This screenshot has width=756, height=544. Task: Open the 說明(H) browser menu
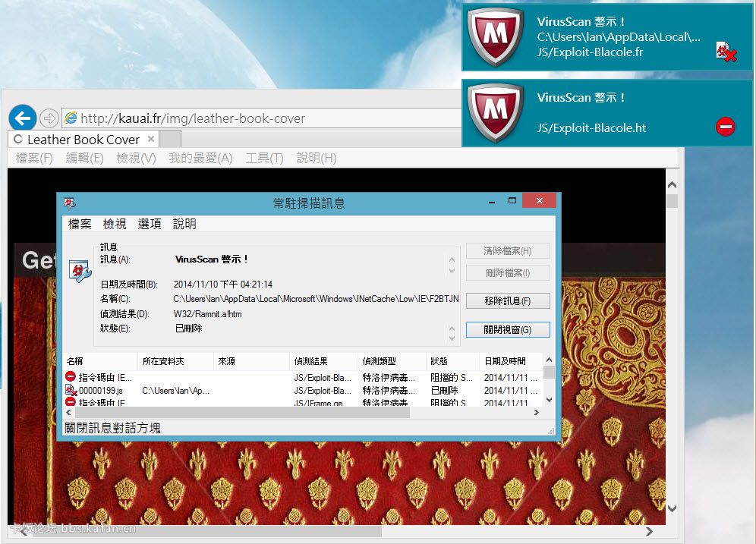click(317, 158)
